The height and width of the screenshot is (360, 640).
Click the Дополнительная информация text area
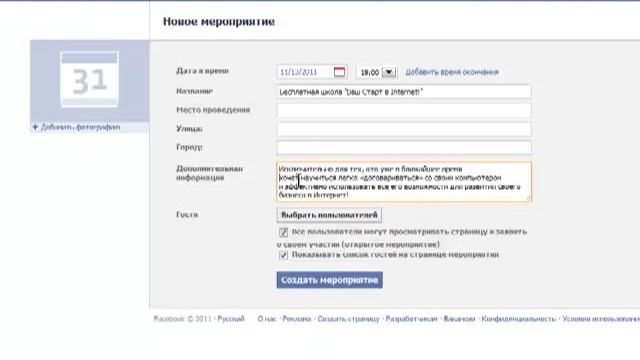tap(404, 182)
